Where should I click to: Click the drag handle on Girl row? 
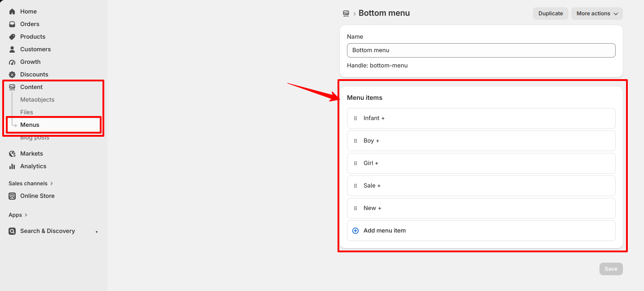(355, 163)
